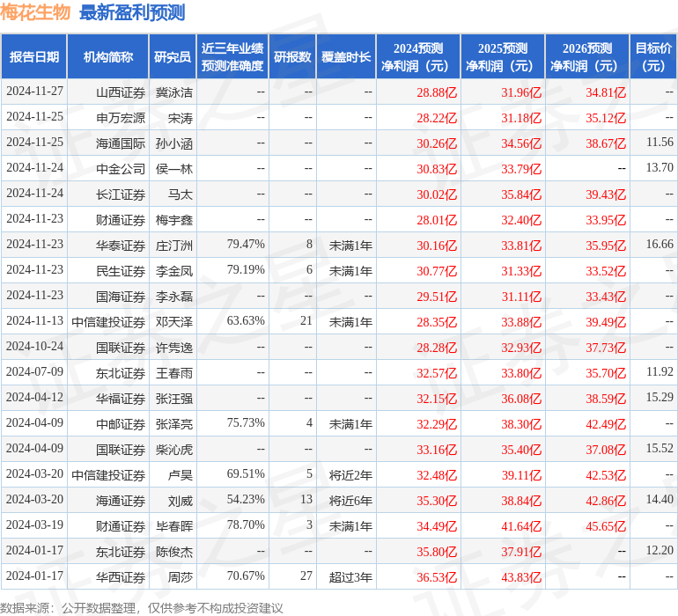This screenshot has height=616, width=678.
Task: Click the accuracy value 63.63%
Action: [x=246, y=320]
